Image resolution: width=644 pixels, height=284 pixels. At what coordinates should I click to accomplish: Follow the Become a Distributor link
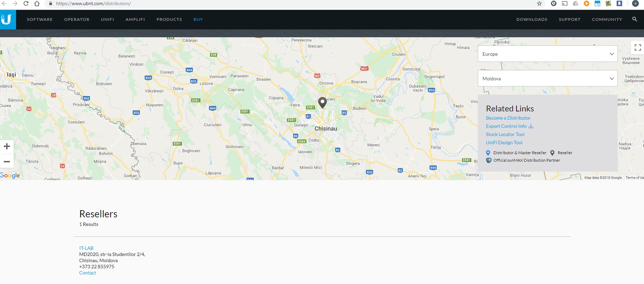[x=508, y=118]
